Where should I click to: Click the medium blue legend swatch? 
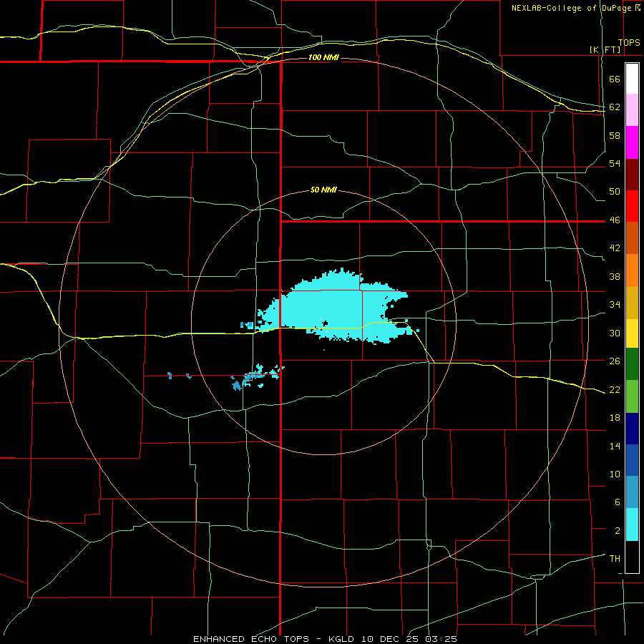632,460
